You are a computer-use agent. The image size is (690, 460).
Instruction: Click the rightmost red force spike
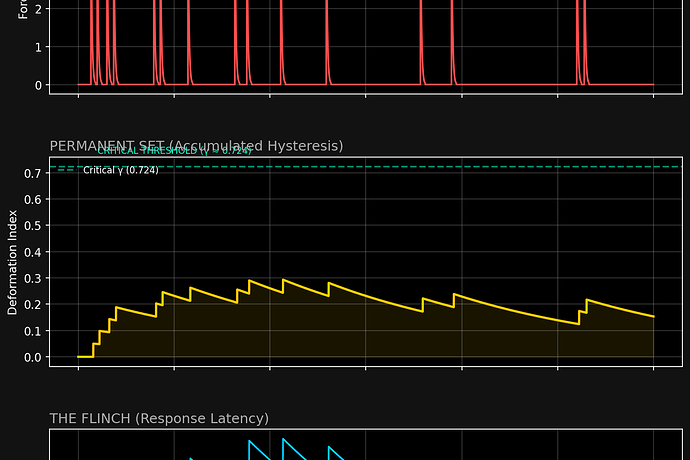click(x=585, y=40)
